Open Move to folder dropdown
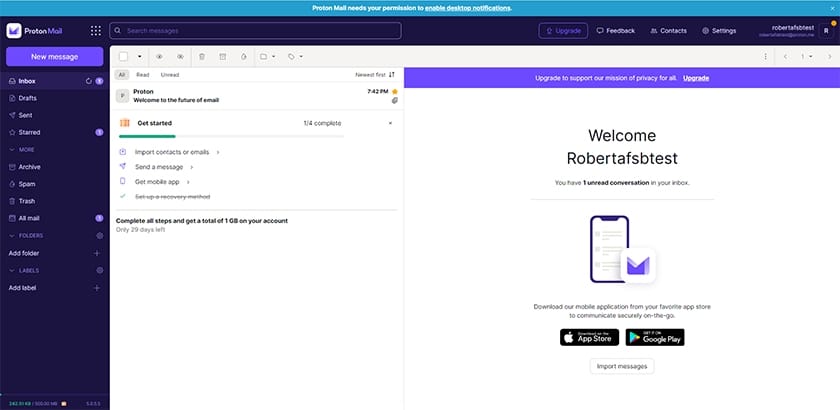The image size is (840, 410). tap(267, 56)
